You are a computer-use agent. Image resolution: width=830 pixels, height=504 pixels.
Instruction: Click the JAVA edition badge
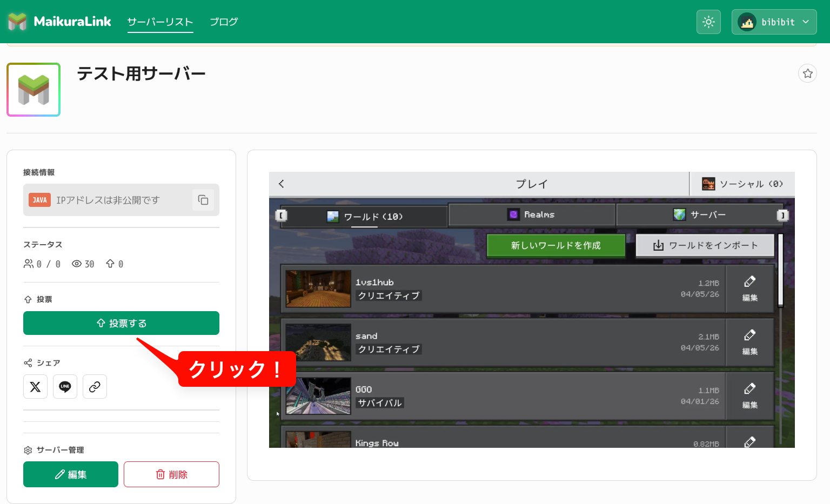pyautogui.click(x=39, y=200)
